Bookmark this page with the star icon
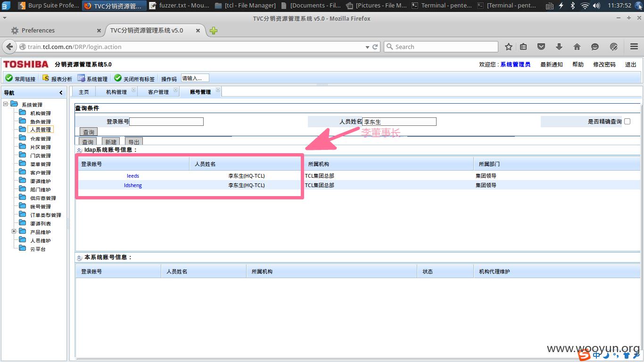 [509, 47]
